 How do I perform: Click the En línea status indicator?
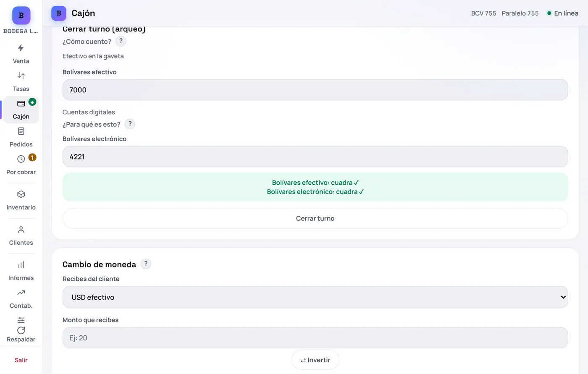[562, 13]
